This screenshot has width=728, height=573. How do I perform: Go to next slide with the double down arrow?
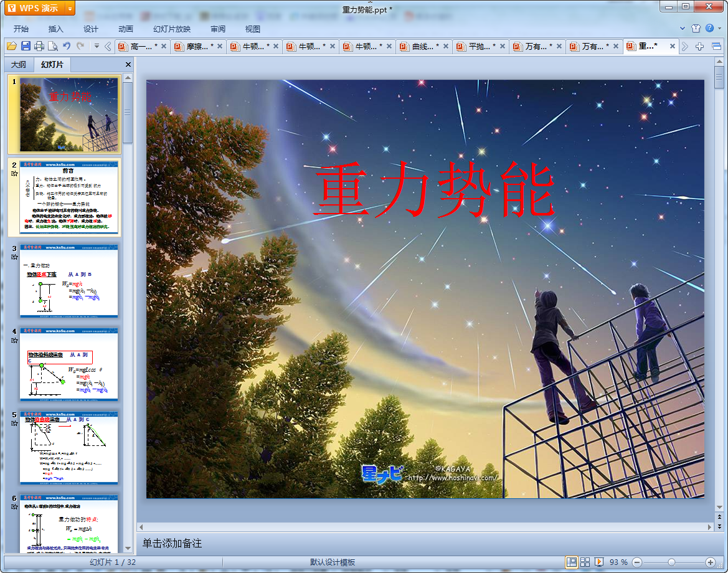[719, 526]
